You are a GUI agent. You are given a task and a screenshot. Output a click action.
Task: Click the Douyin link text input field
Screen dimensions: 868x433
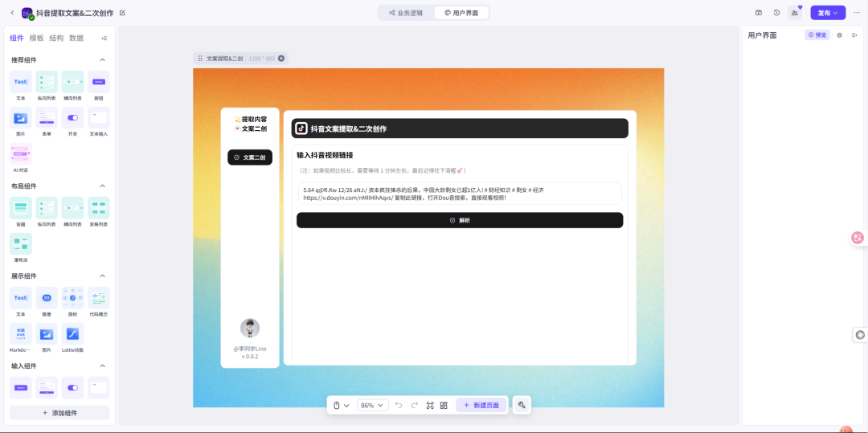[460, 194]
